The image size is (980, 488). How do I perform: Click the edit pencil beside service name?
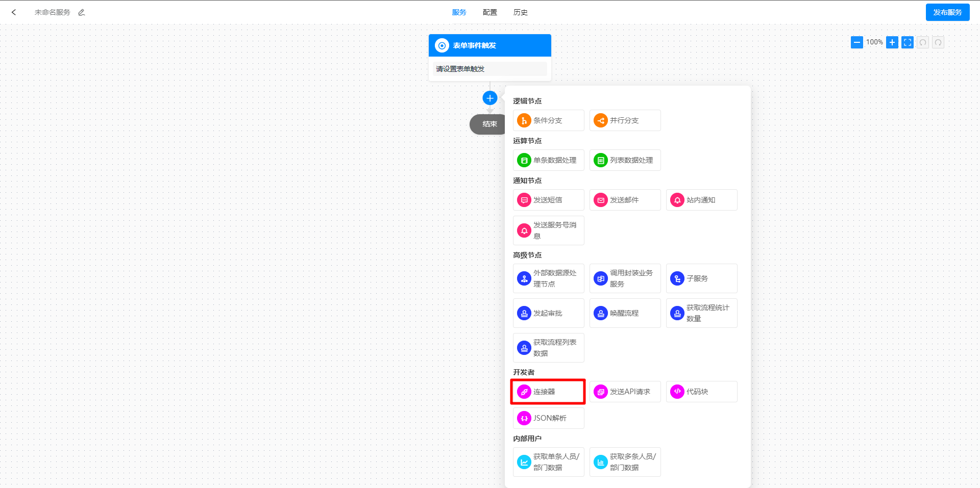coord(82,12)
